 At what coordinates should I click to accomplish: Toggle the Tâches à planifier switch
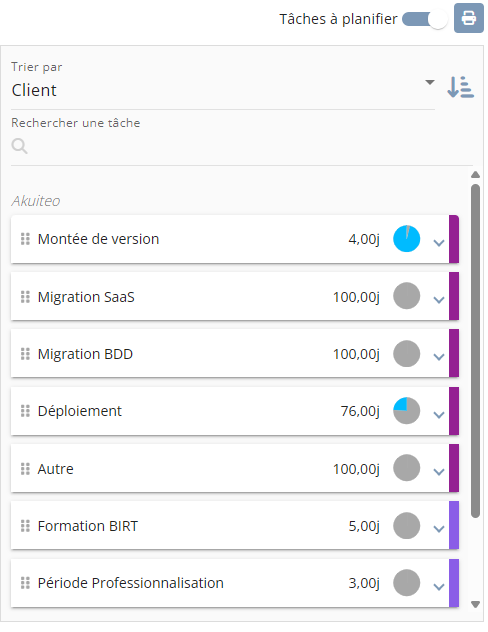click(x=425, y=19)
